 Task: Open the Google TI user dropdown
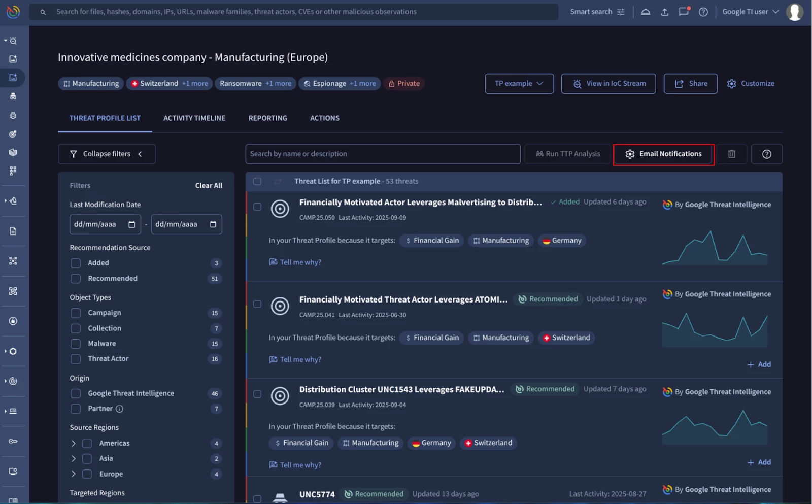click(750, 12)
